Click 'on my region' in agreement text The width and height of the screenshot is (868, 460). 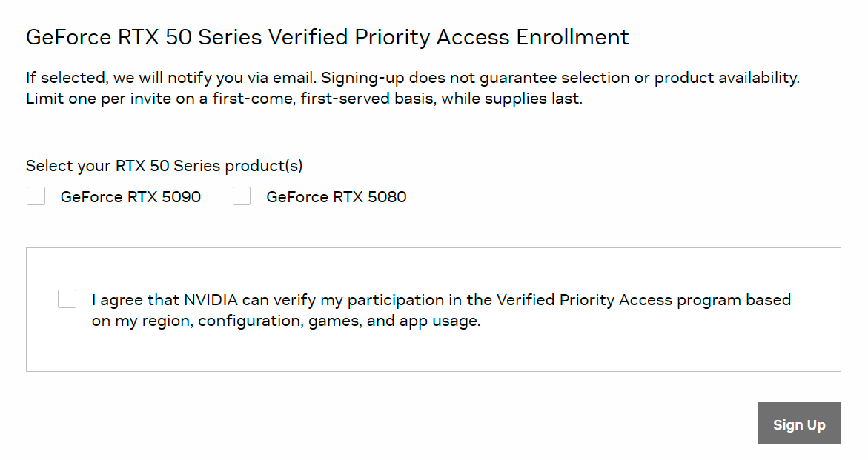click(141, 321)
